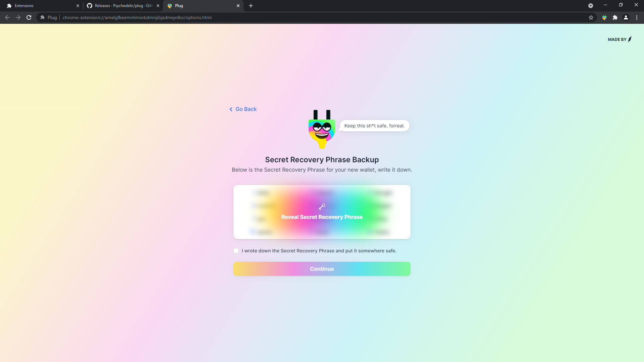Check the 'I wrote down' confirmation checkbox
Viewport: 644px width, 362px height.
click(x=236, y=251)
